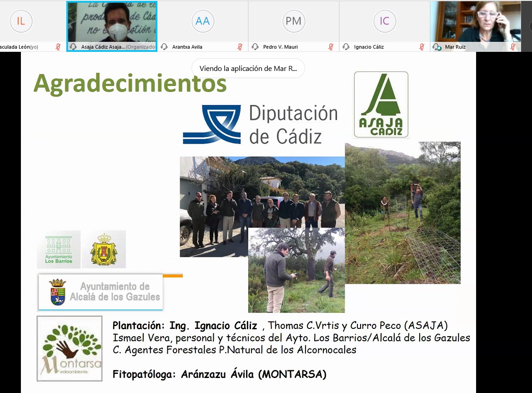The image size is (532, 393).
Task: Click the Montarsa medioambiente logo
Action: click(x=70, y=348)
